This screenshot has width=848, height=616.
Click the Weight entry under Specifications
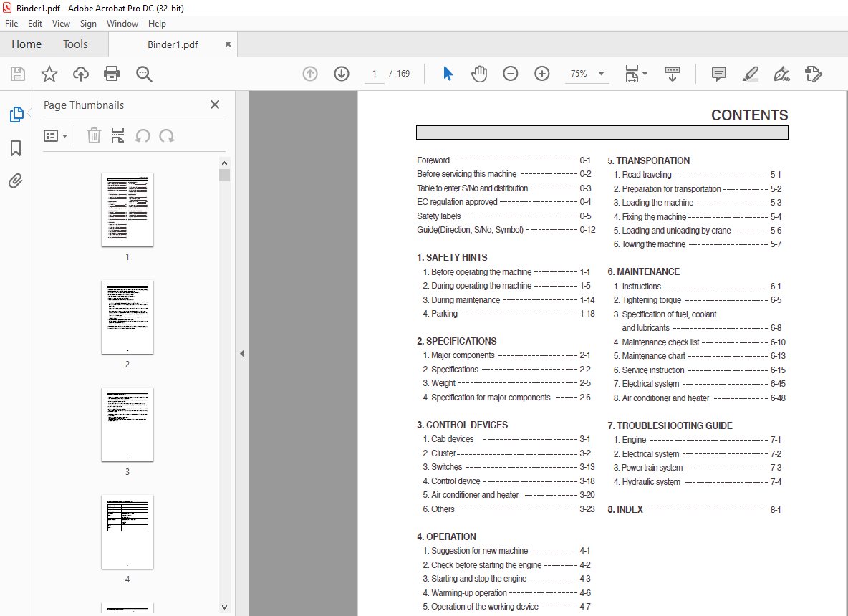[x=507, y=383]
